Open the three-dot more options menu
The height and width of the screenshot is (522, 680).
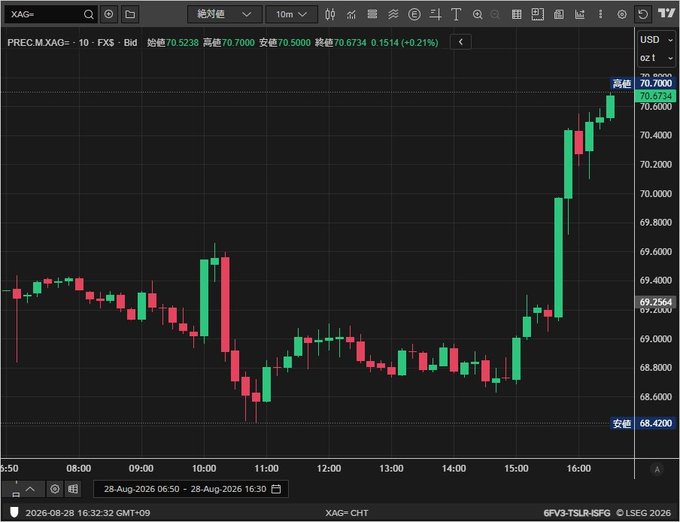click(x=600, y=14)
